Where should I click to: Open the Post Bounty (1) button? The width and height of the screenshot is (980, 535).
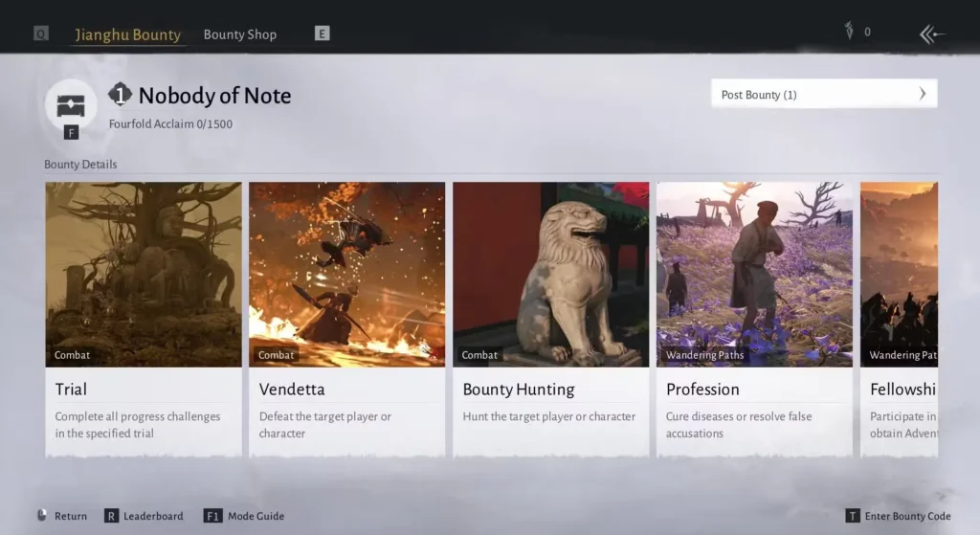(824, 94)
